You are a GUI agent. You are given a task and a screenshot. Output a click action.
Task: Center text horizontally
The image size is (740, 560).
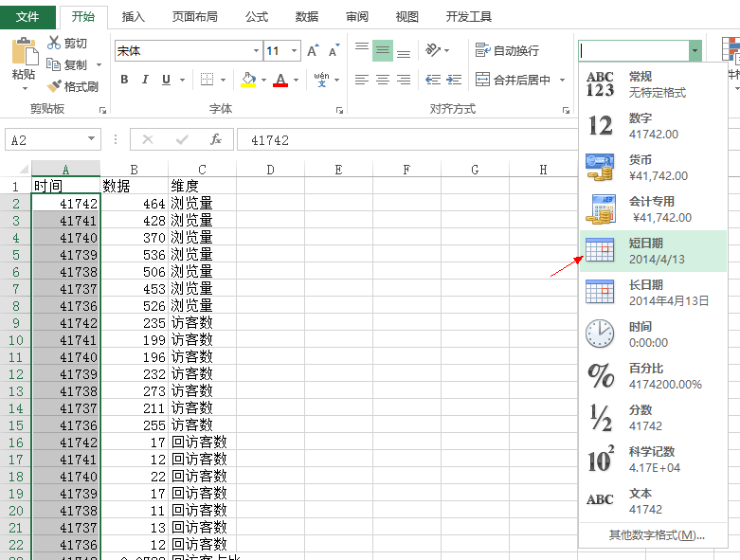coord(383,80)
